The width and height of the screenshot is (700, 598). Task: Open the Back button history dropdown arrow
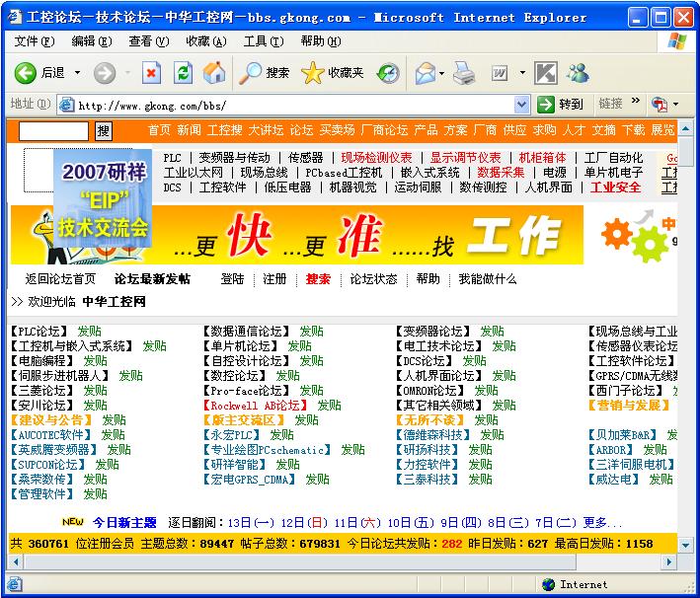(x=78, y=72)
